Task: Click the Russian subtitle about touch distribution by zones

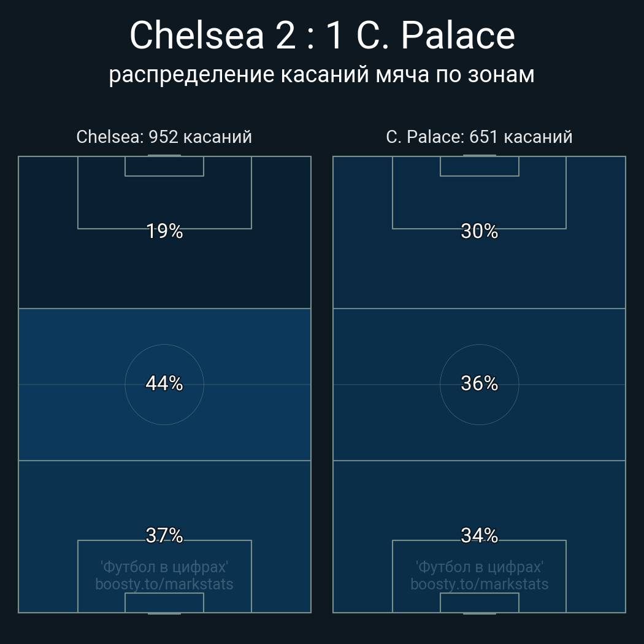Action: point(322,75)
